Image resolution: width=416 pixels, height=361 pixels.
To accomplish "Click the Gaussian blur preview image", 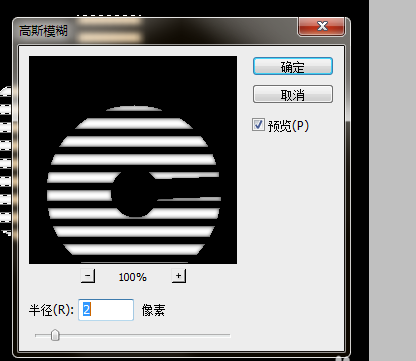I will pos(133,160).
